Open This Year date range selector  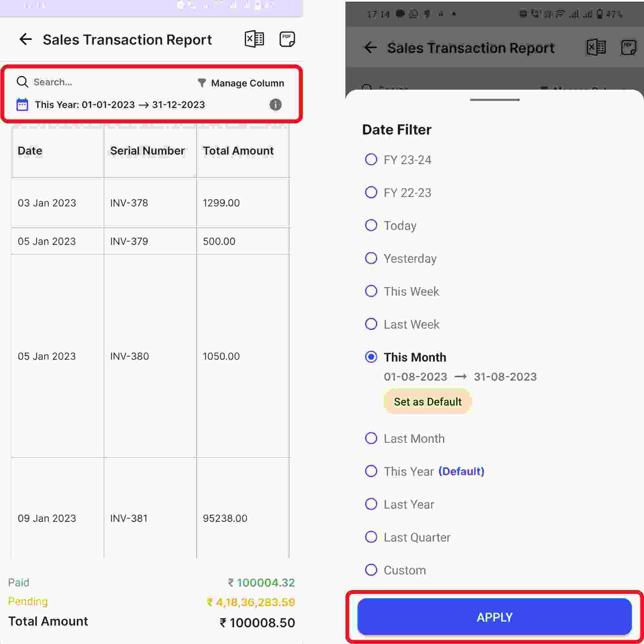tap(120, 105)
